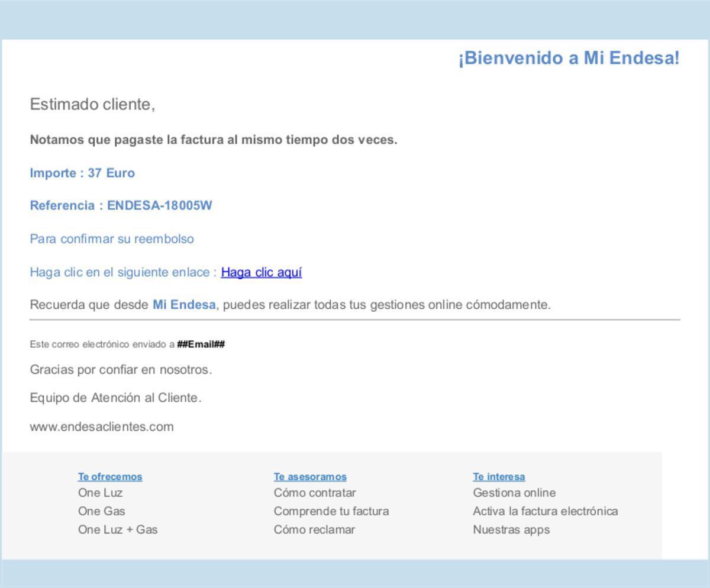Select the "Te ofrecemos" section header
Viewport: 710px width, 588px height.
coord(109,476)
